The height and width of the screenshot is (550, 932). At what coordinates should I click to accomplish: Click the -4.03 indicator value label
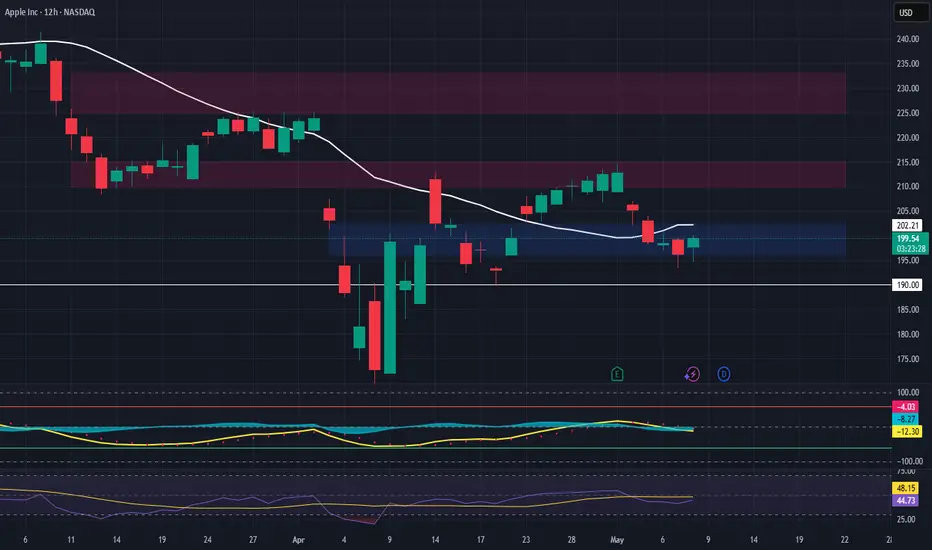(906, 407)
